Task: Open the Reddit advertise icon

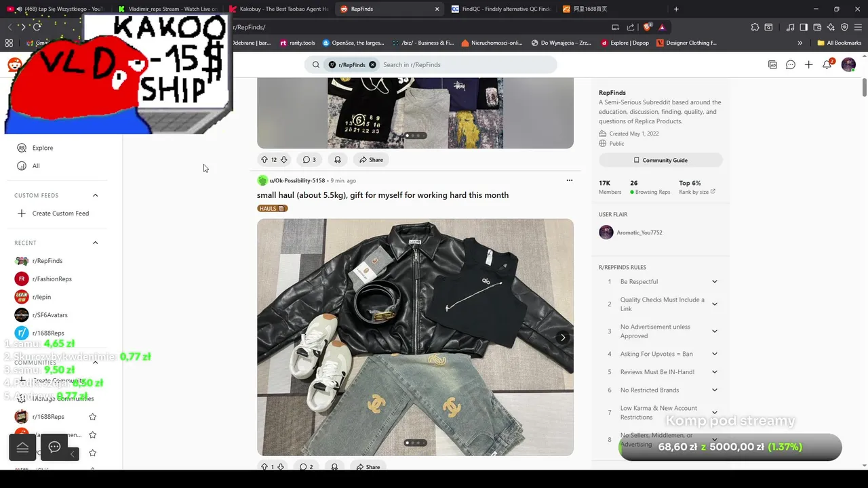Action: pos(772,64)
